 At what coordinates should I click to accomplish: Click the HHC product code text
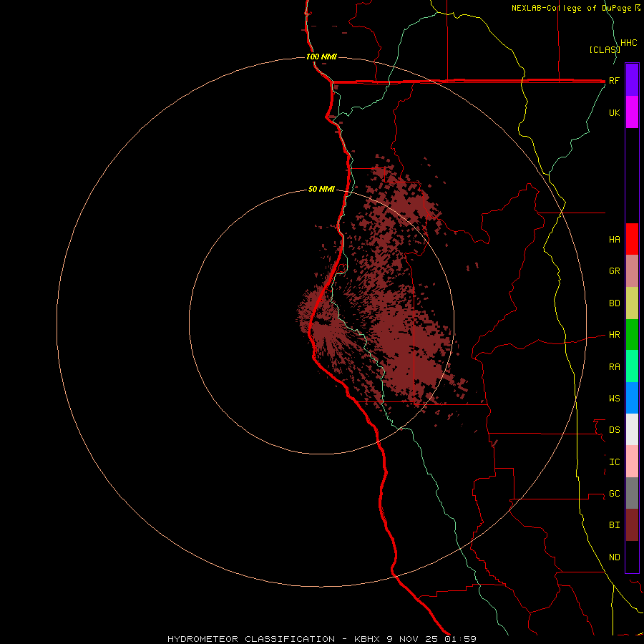629,43
